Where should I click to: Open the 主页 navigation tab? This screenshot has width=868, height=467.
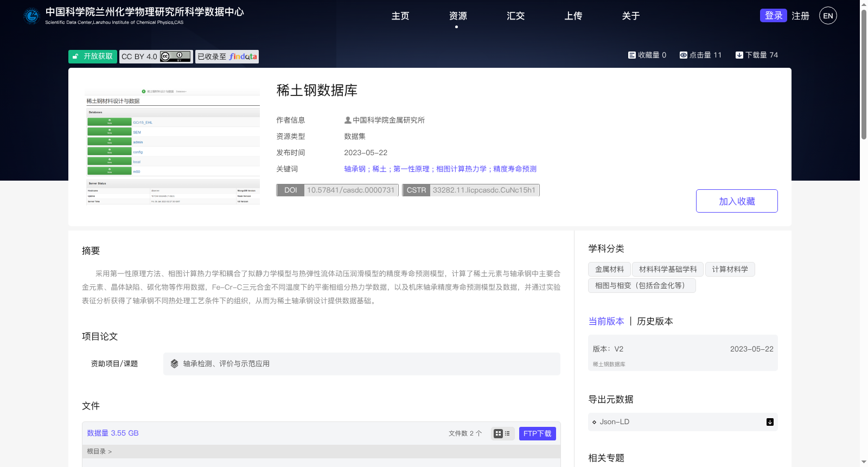click(400, 16)
